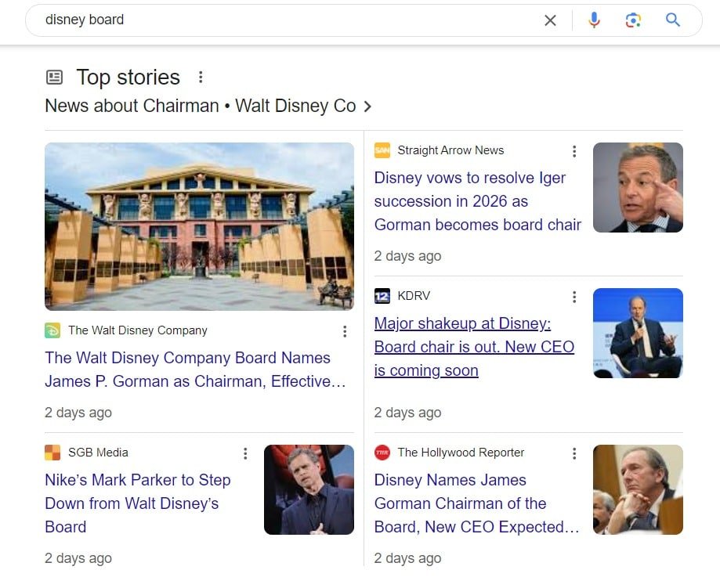Screen dimensions: 720x588
Task: Click the Walt Disney Company publisher icon
Action: coord(54,330)
